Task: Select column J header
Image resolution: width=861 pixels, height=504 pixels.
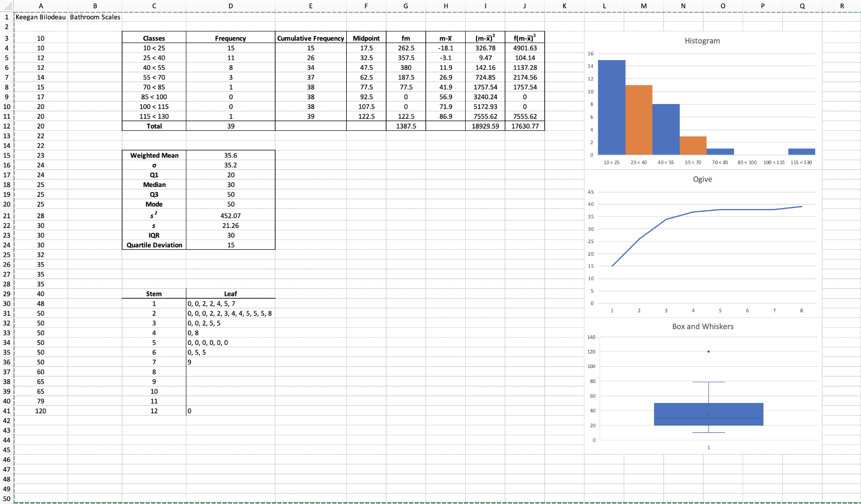Action: [524, 6]
